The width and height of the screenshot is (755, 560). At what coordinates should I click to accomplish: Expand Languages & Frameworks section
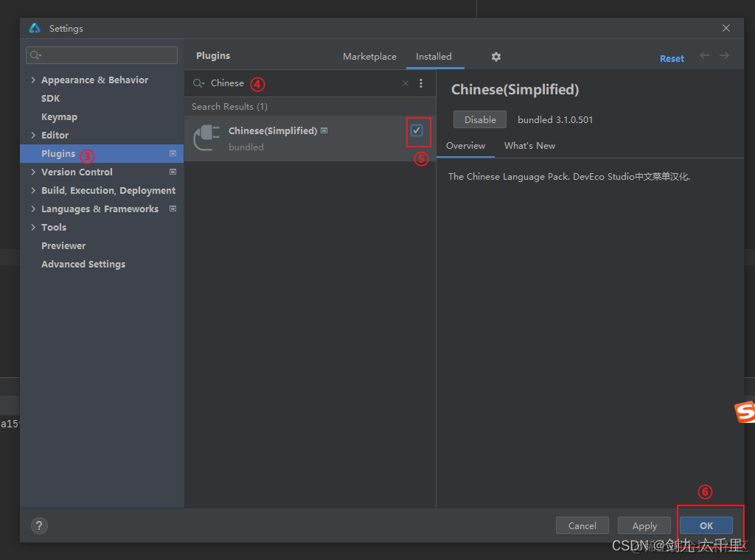[x=33, y=209]
